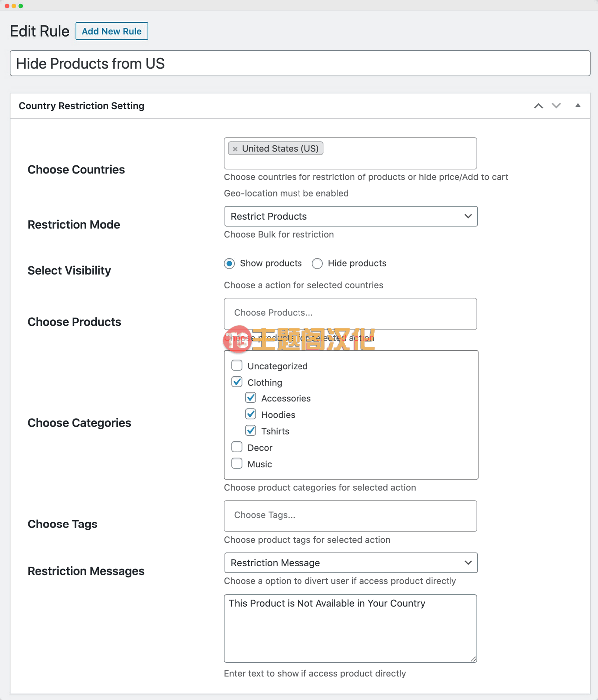Image resolution: width=598 pixels, height=700 pixels.
Task: Edit the rule title Hide Products from US
Action: (300, 63)
